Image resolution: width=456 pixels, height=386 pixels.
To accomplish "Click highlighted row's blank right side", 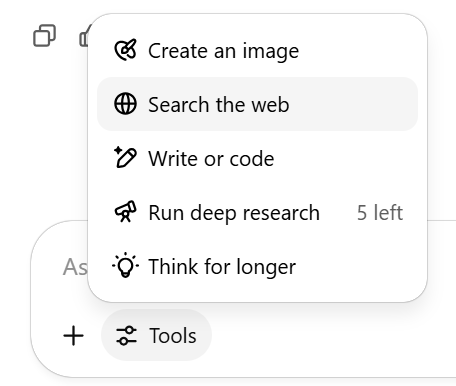I will [x=353, y=104].
